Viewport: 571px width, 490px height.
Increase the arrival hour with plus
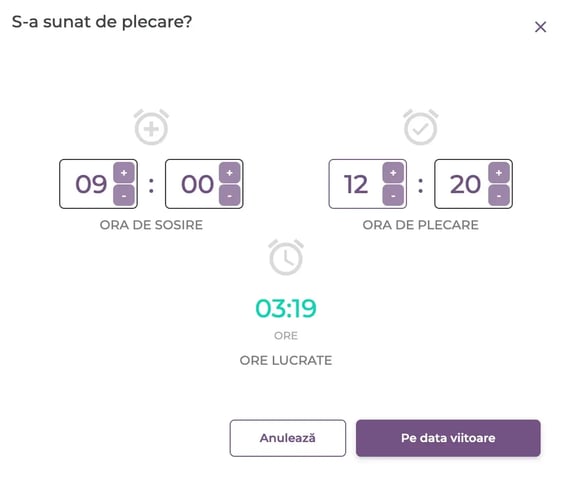[124, 173]
